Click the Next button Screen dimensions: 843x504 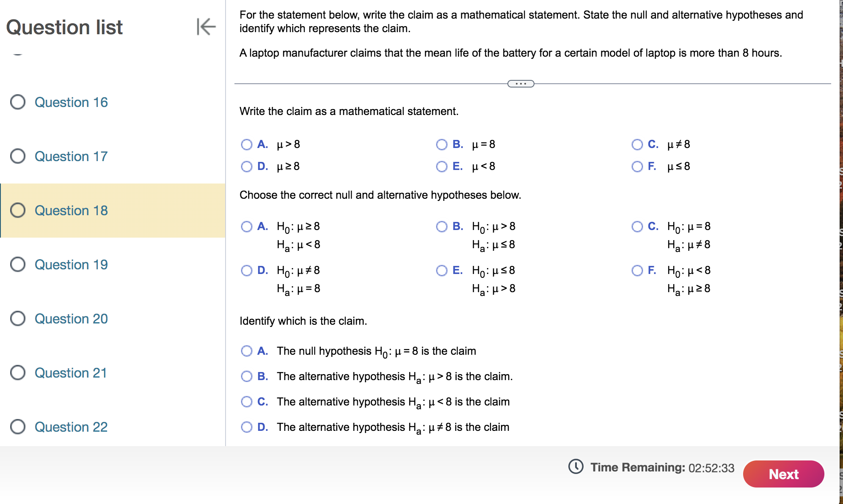(783, 474)
